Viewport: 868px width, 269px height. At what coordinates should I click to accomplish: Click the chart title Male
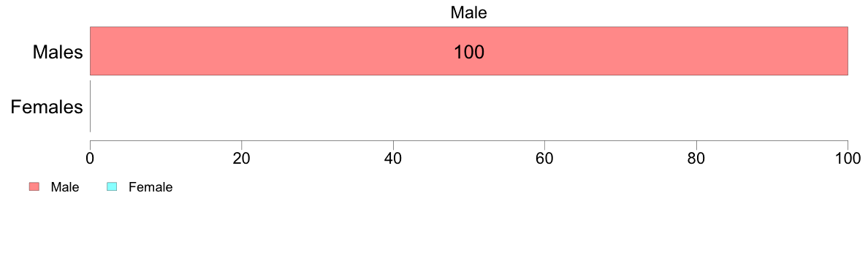[x=468, y=12]
